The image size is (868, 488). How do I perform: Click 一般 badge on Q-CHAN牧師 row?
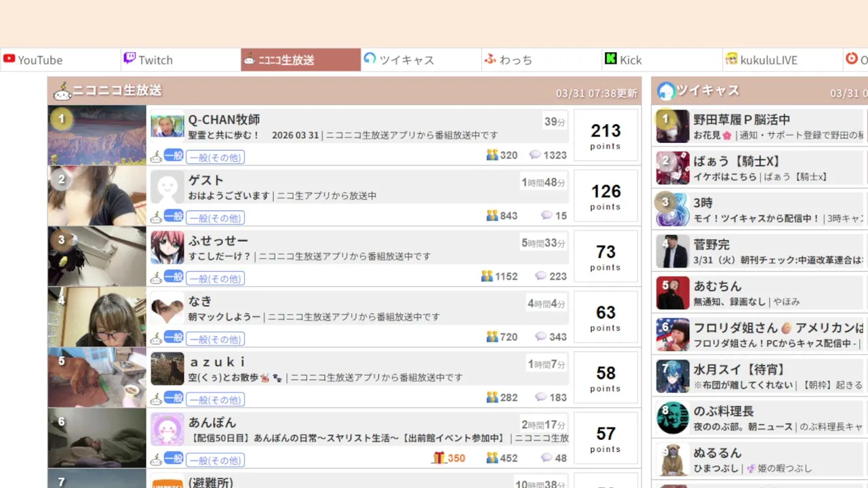174,155
